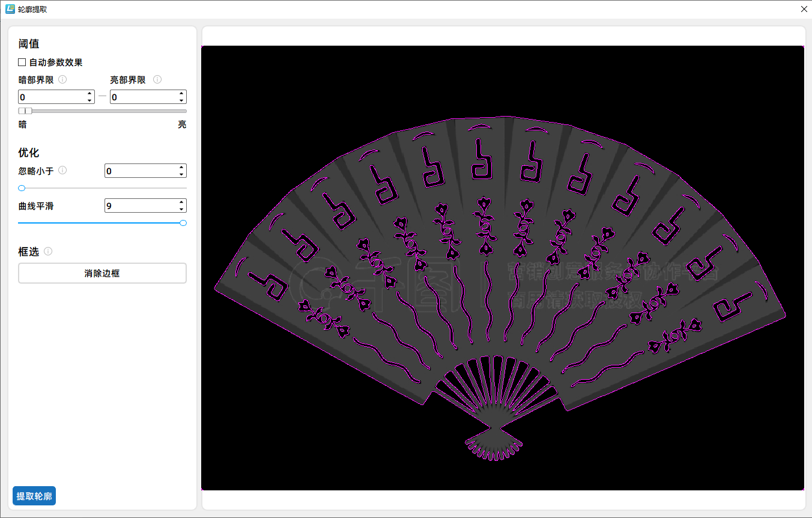Increase 忽略小于 value with up arrow
This screenshot has height=518, width=812.
[x=181, y=168]
